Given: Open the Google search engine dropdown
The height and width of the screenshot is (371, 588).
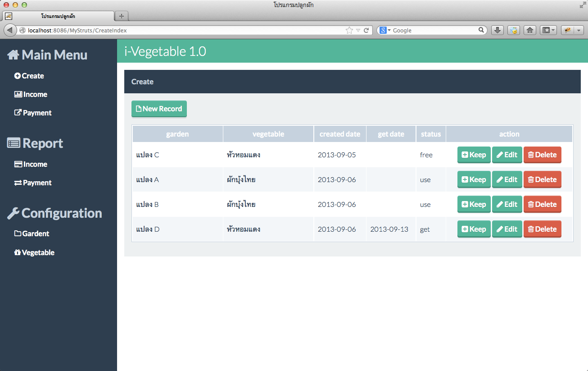Looking at the screenshot, I should [386, 30].
